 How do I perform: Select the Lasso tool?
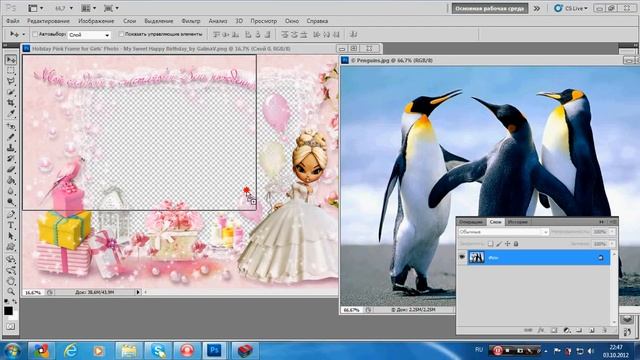tap(11, 81)
